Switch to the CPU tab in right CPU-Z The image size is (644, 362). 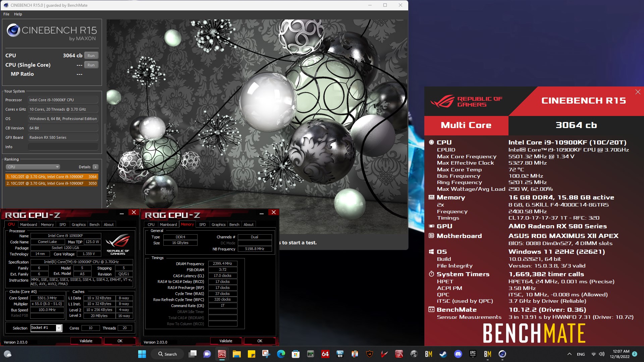(151, 225)
